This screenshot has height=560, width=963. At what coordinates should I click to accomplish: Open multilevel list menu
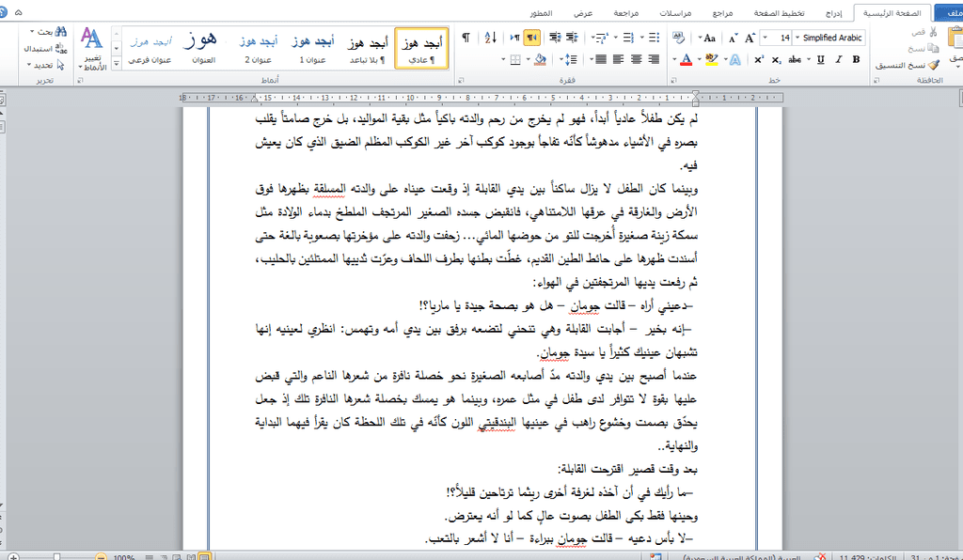point(600,38)
